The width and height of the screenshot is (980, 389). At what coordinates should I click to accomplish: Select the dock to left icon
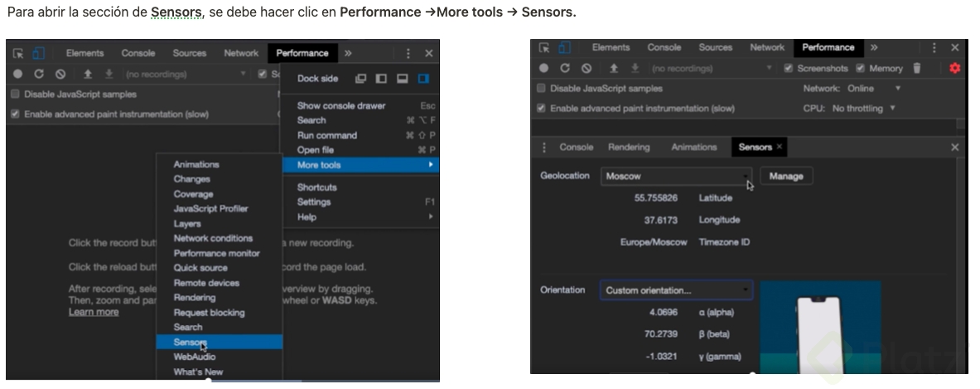(381, 79)
